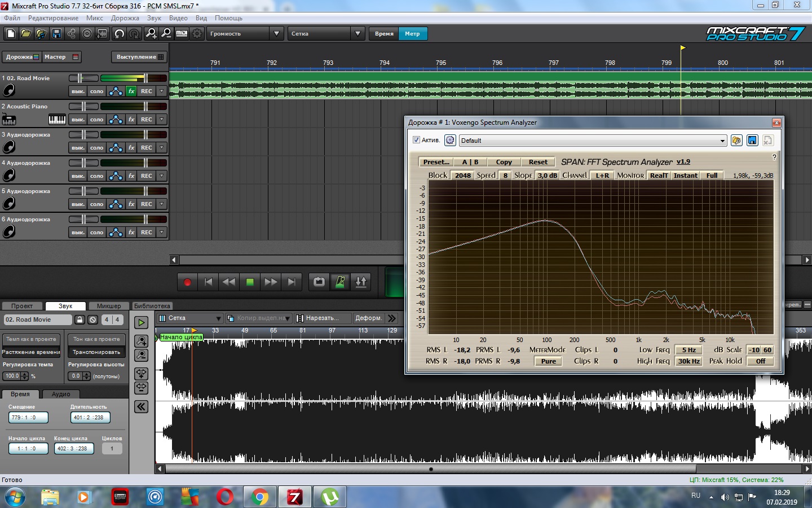Toggle fx on 02. Road Movie track
812x508 pixels.
coord(131,91)
